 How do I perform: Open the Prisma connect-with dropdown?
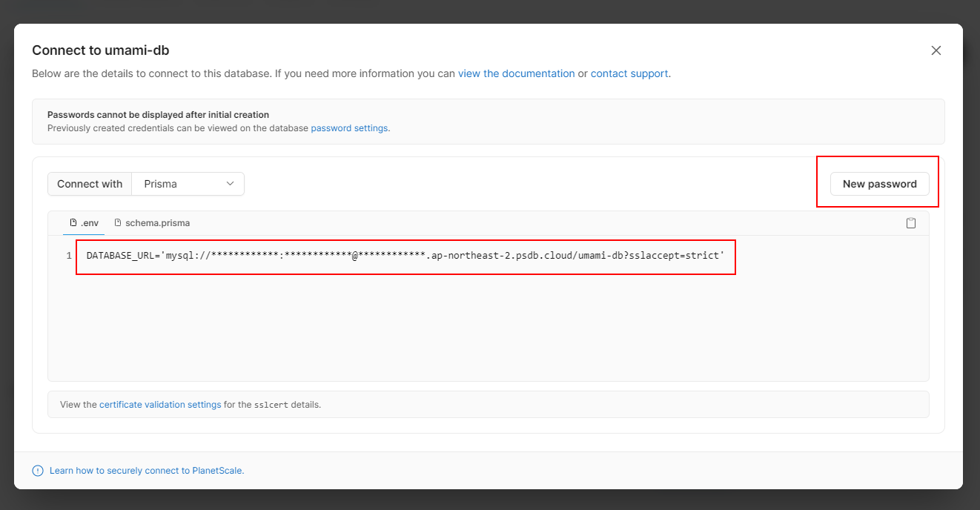tap(188, 184)
